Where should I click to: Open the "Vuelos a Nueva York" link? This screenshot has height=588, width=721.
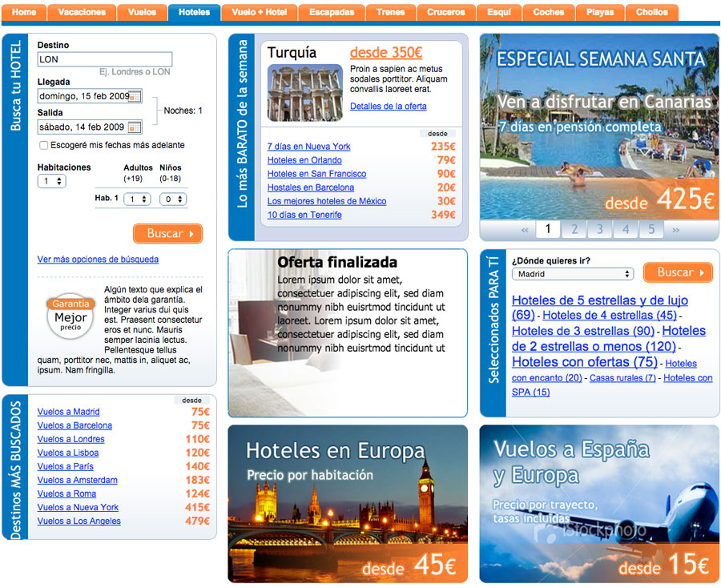[x=78, y=507]
